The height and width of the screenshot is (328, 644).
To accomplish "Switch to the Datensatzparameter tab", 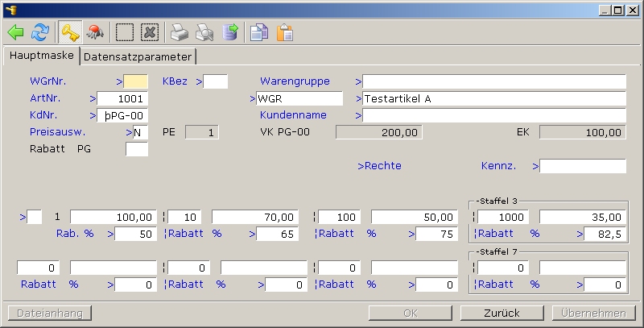I will pyautogui.click(x=138, y=57).
